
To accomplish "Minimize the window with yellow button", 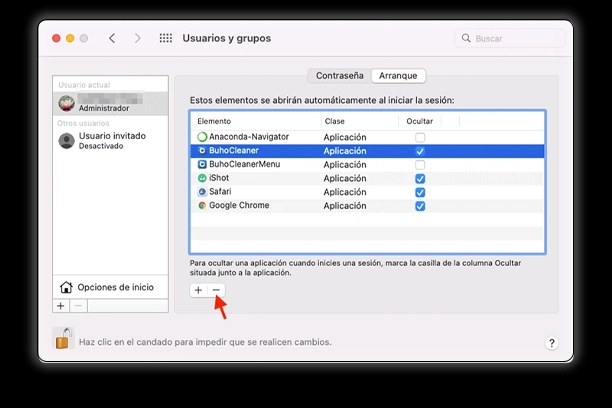I will (70, 38).
